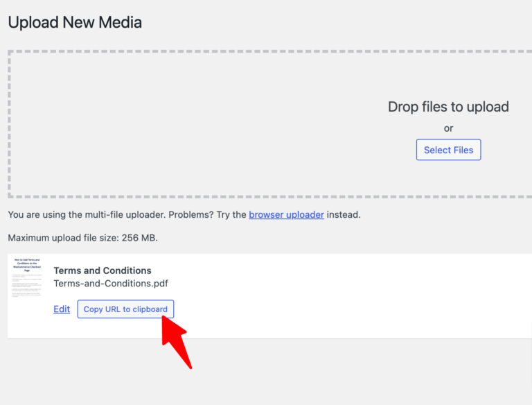Click the Select Files button

point(448,150)
